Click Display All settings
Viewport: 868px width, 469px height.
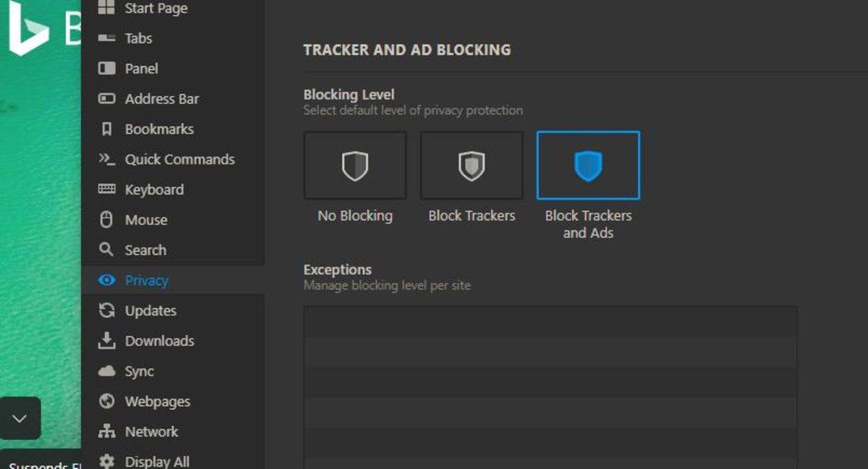157,461
